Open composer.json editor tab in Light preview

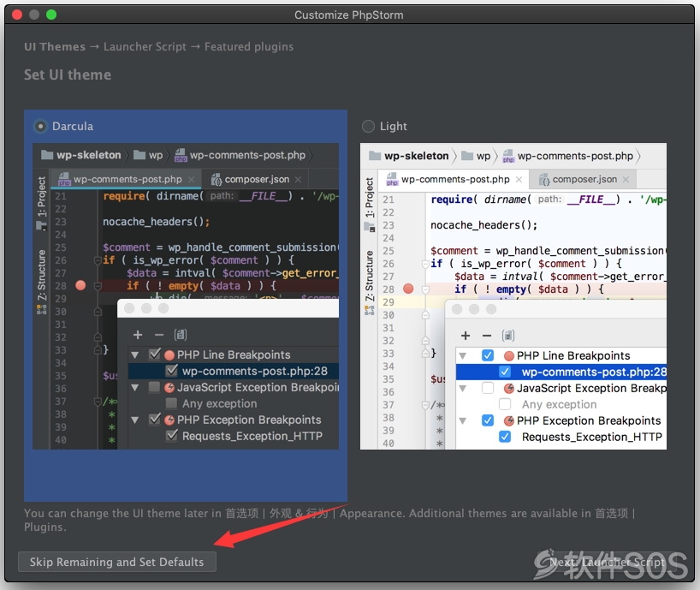coord(583,180)
